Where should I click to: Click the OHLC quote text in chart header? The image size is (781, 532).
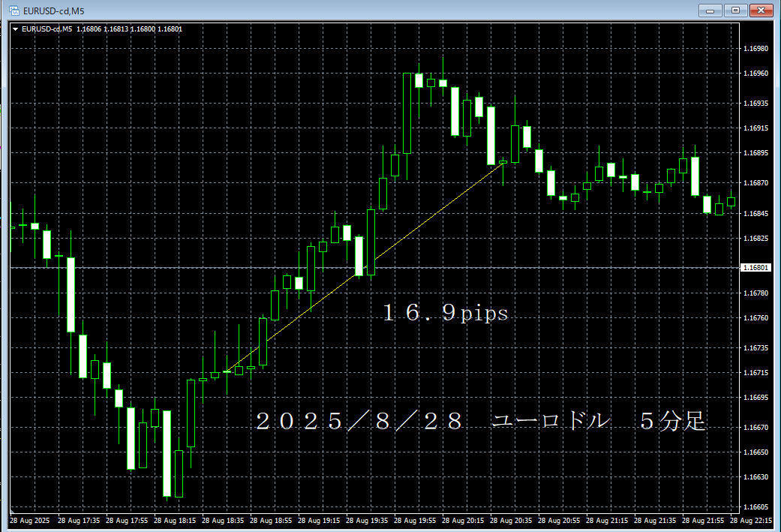click(130, 29)
